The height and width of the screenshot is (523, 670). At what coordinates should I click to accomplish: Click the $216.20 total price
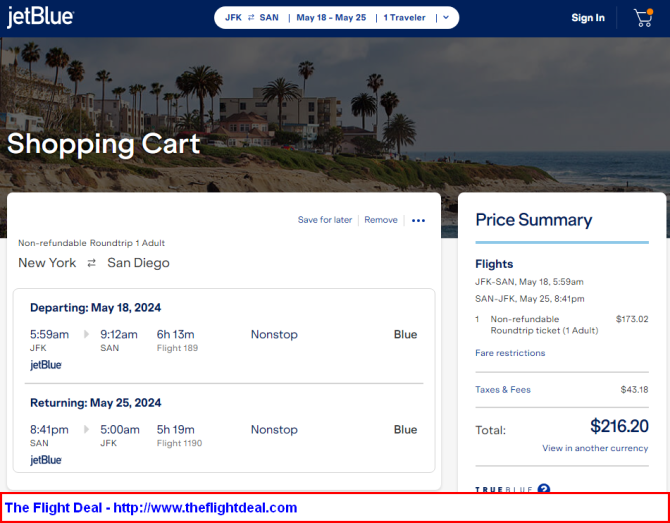pos(620,426)
